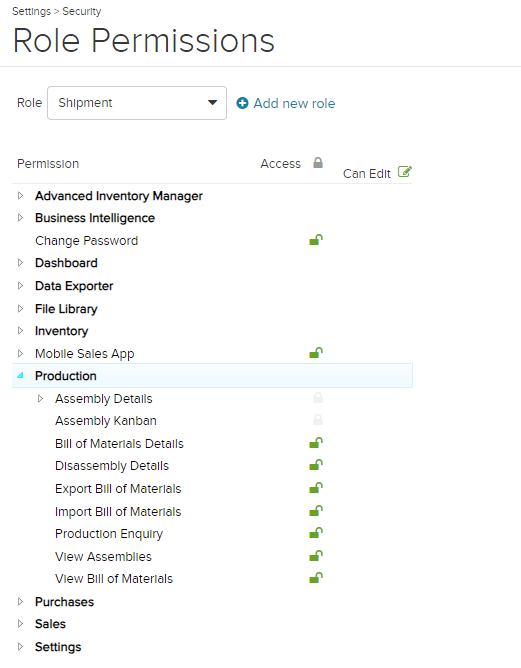Click the grey lock icon in Access header

coord(318,163)
